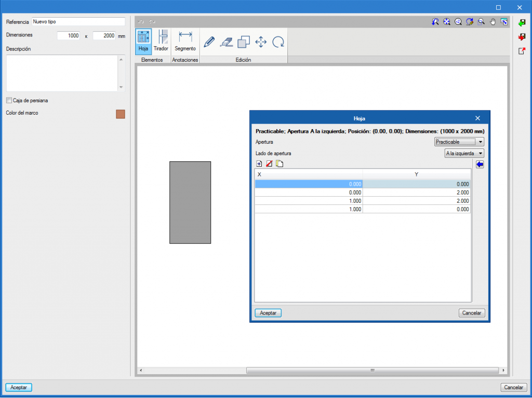Activate the pencil edit tool
The height and width of the screenshot is (398, 532).
coord(209,42)
